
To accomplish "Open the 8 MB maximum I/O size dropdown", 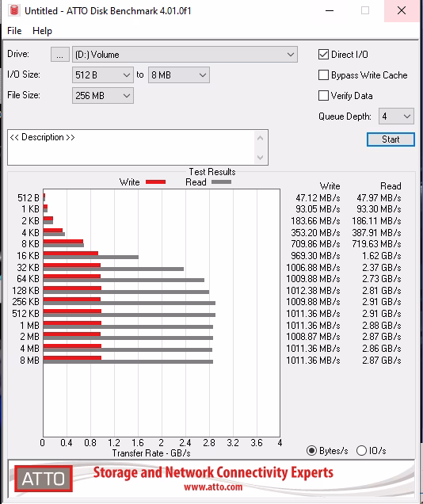I will click(178, 75).
